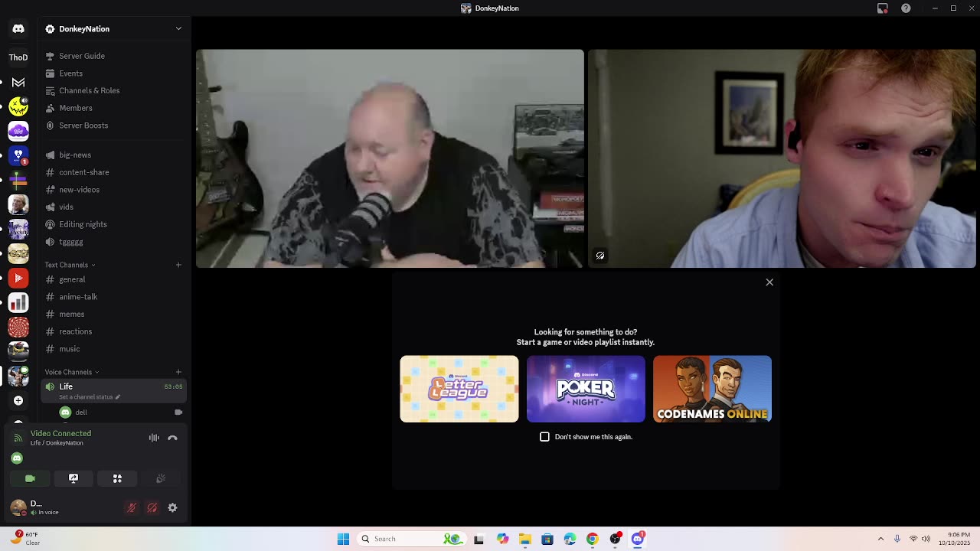Open the Editing nights channel
This screenshot has width=980, height=551.
113,224
